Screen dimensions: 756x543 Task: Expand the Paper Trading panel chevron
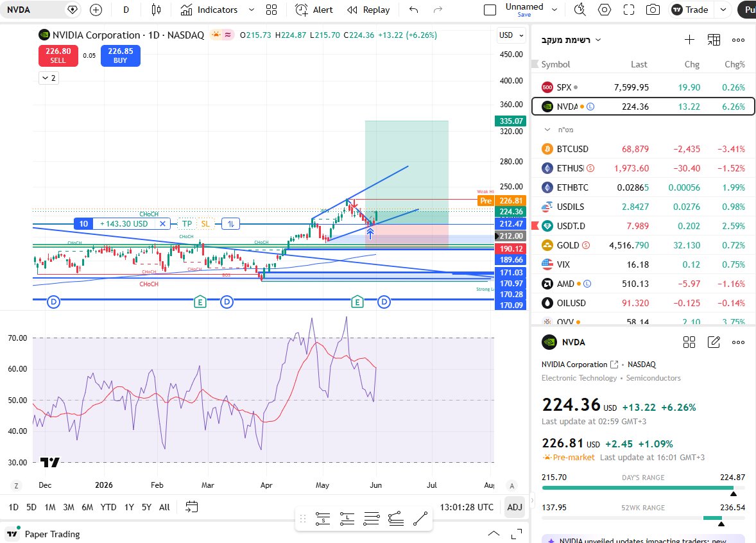494,533
